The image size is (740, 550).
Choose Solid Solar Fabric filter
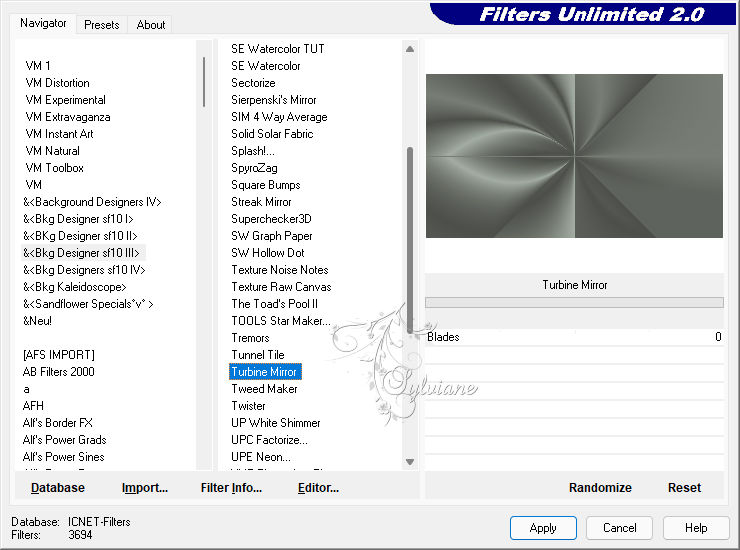[272, 134]
